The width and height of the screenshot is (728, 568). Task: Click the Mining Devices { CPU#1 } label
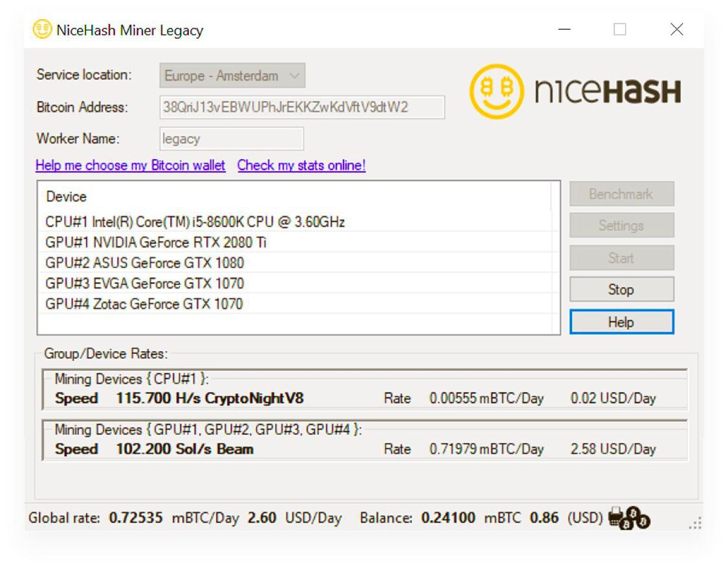tap(131, 378)
